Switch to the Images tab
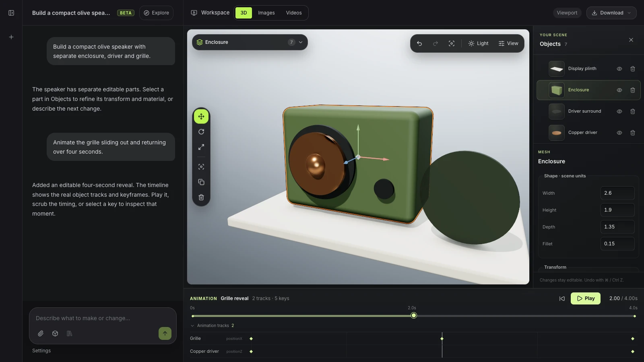644x362 pixels. click(266, 13)
